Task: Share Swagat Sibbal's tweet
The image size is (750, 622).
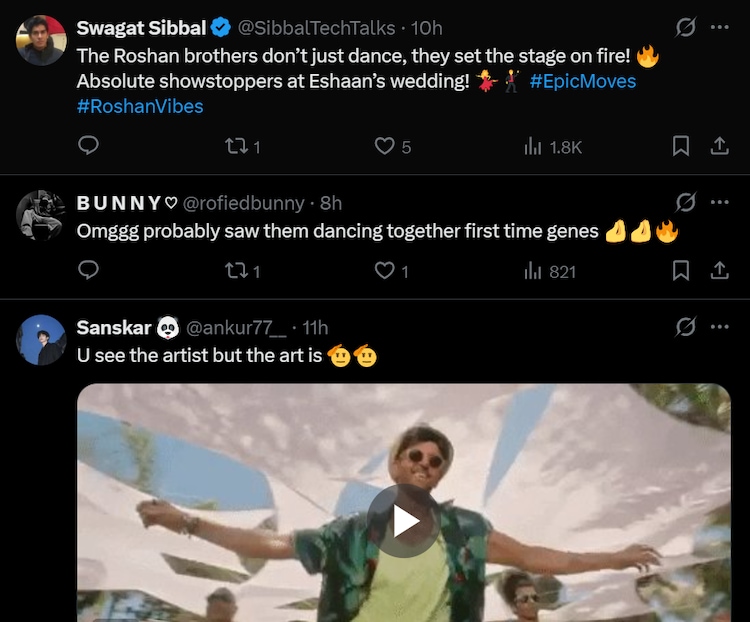Action: click(x=718, y=147)
